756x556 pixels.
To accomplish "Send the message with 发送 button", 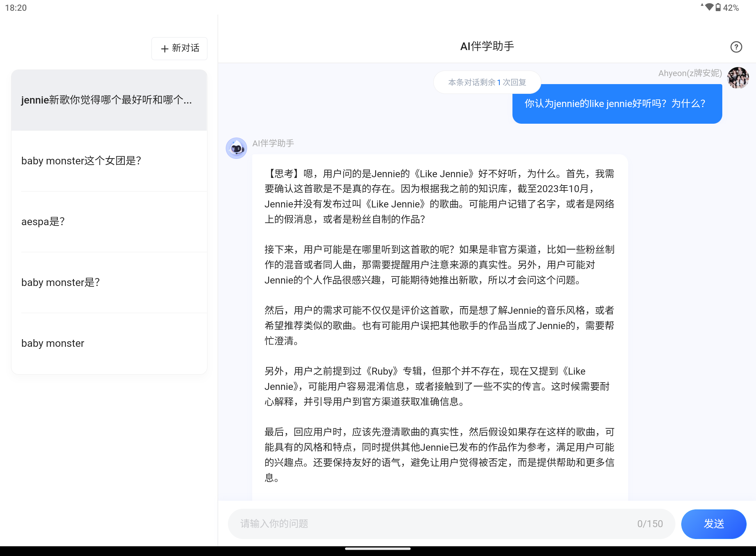I will [714, 524].
